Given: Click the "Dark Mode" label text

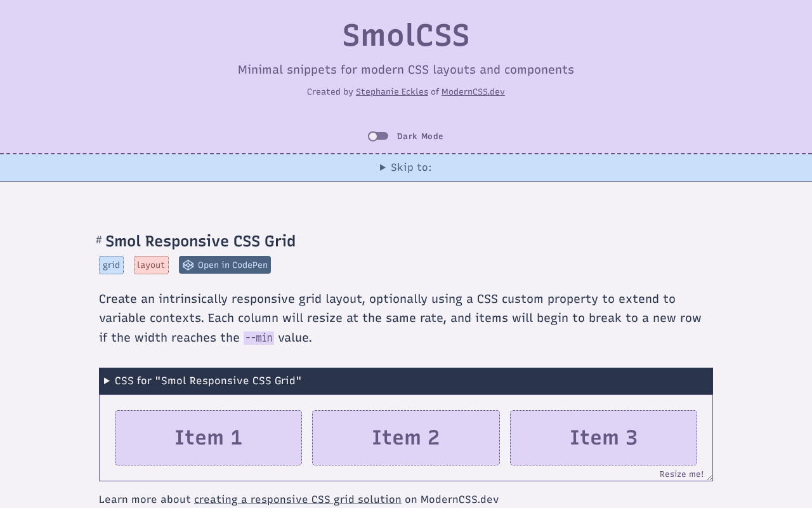Looking at the screenshot, I should pyautogui.click(x=420, y=137).
